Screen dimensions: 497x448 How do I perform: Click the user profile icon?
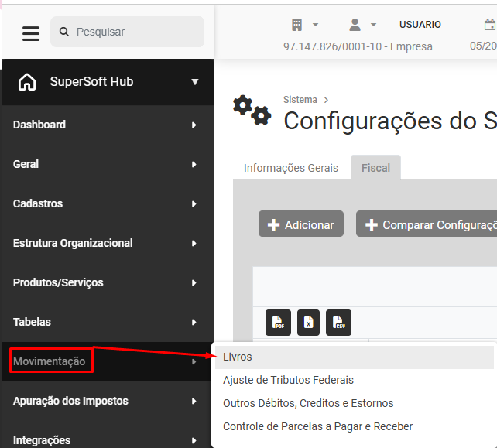coord(355,25)
